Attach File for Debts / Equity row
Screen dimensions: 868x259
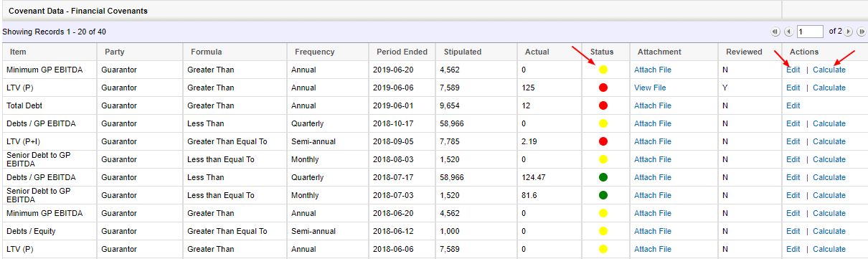point(653,231)
